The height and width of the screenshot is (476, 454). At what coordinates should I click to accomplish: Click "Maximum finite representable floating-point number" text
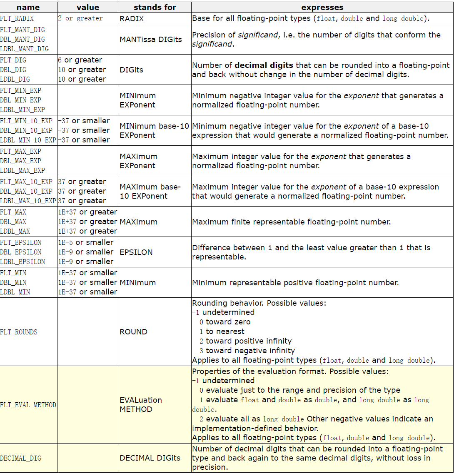click(292, 222)
